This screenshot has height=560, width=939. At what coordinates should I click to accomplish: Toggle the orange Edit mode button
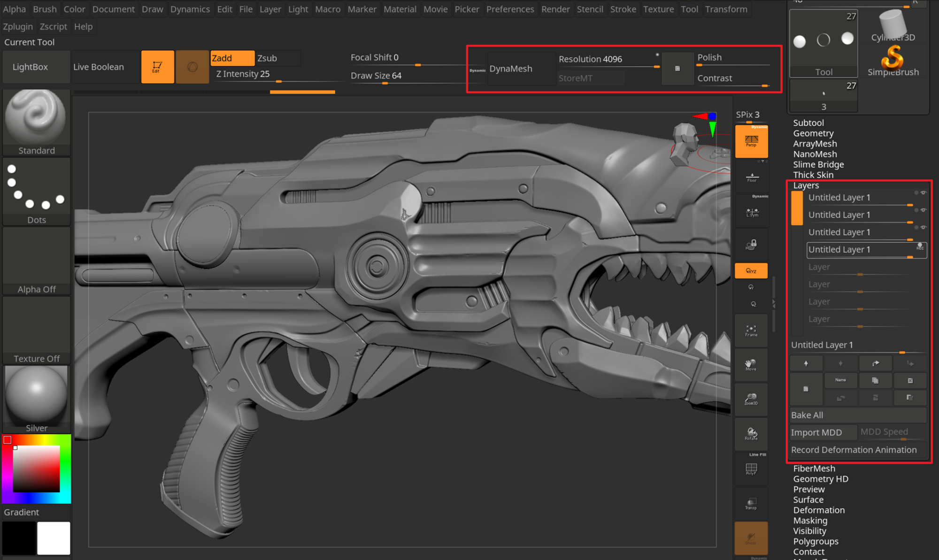157,67
